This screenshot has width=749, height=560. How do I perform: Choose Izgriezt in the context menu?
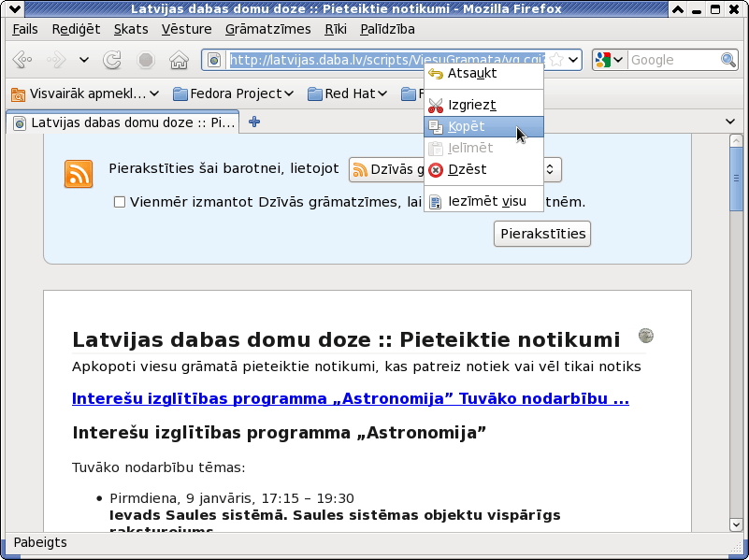(483, 105)
